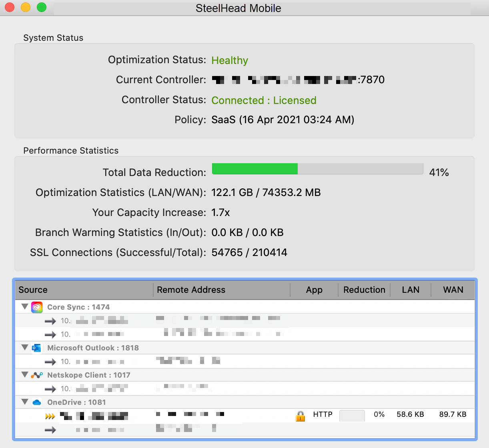The image size is (489, 448).
Task: Collapse the Core Sync connection group
Action: [x=25, y=307]
